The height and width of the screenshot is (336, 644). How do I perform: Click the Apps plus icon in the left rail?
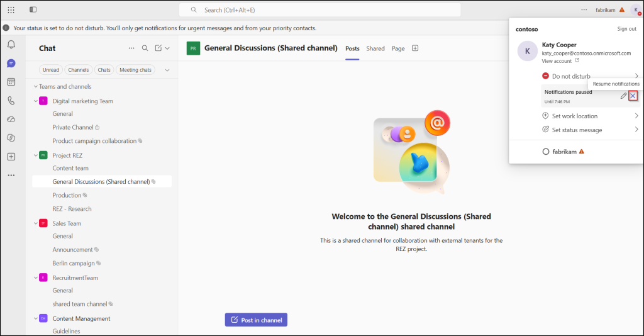tap(11, 157)
